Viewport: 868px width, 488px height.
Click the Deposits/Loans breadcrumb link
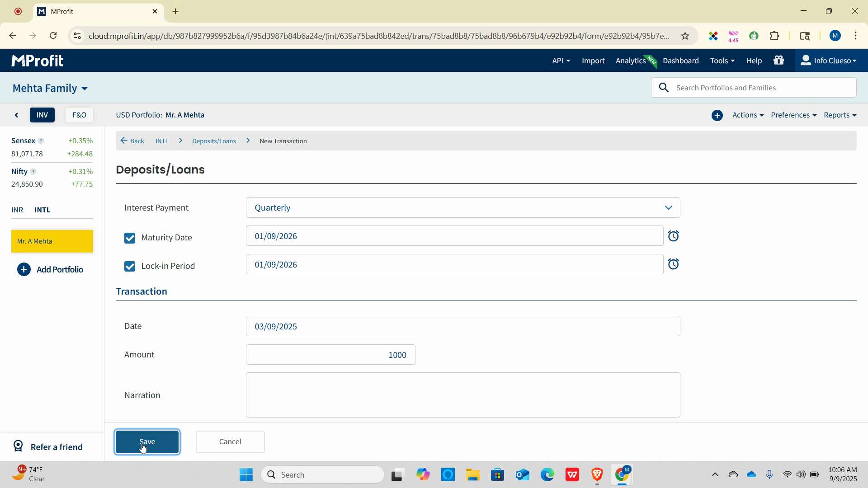tap(214, 141)
